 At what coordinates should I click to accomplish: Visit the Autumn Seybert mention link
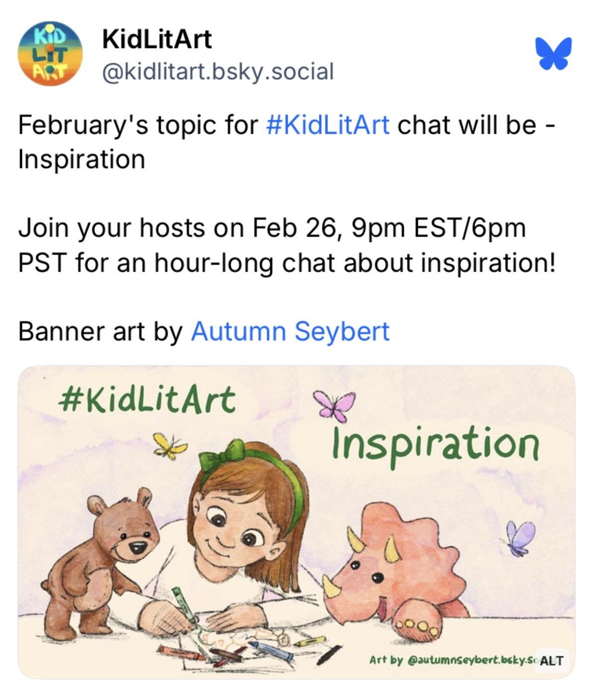[290, 331]
